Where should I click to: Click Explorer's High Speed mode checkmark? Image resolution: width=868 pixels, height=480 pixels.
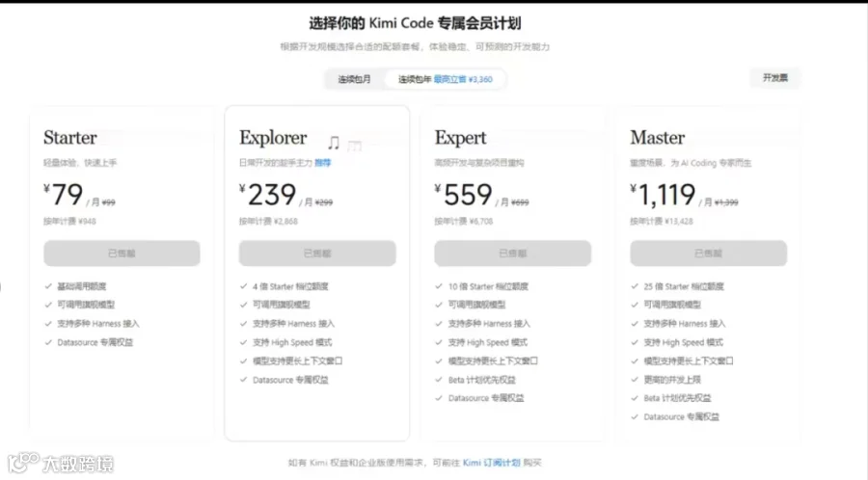(244, 342)
